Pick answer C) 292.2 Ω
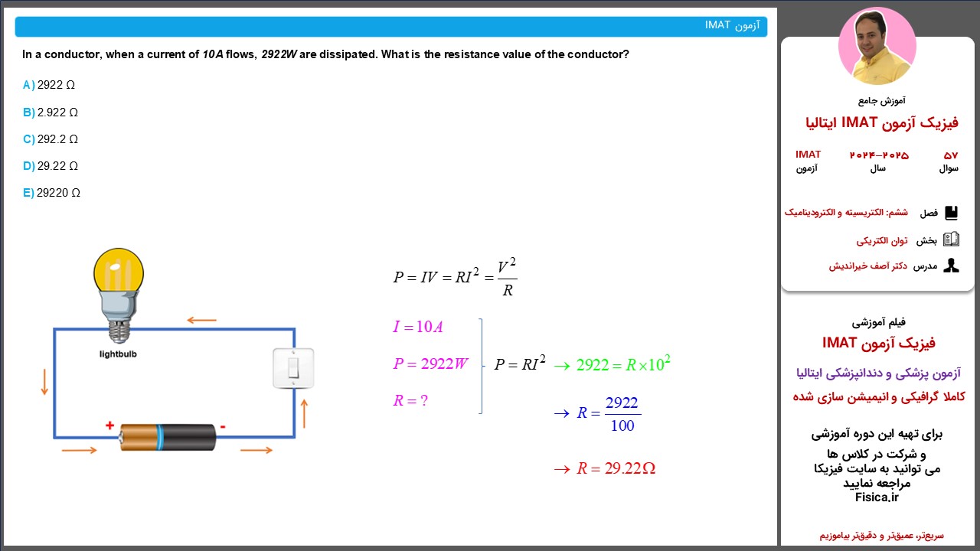This screenshot has height=551, width=980. point(51,139)
